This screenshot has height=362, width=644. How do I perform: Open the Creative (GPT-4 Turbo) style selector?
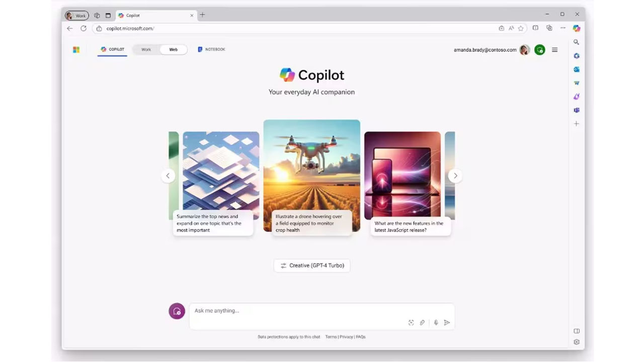click(x=312, y=265)
